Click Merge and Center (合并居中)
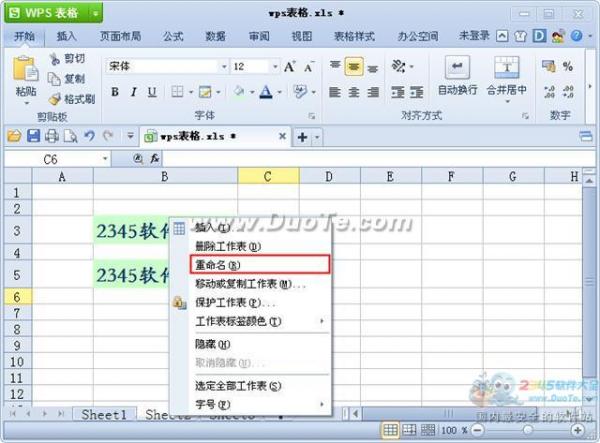The image size is (600, 443). (506, 75)
